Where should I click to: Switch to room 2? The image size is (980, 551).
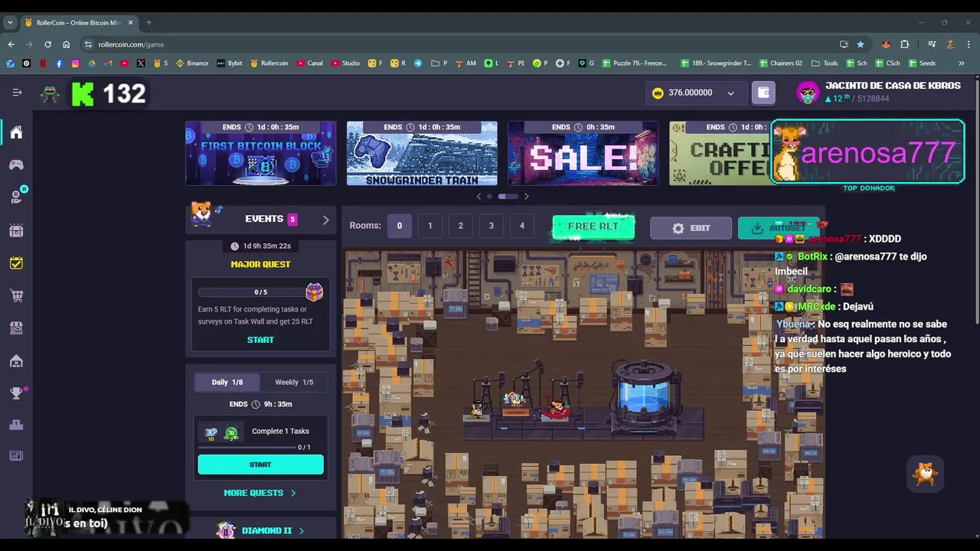(460, 226)
